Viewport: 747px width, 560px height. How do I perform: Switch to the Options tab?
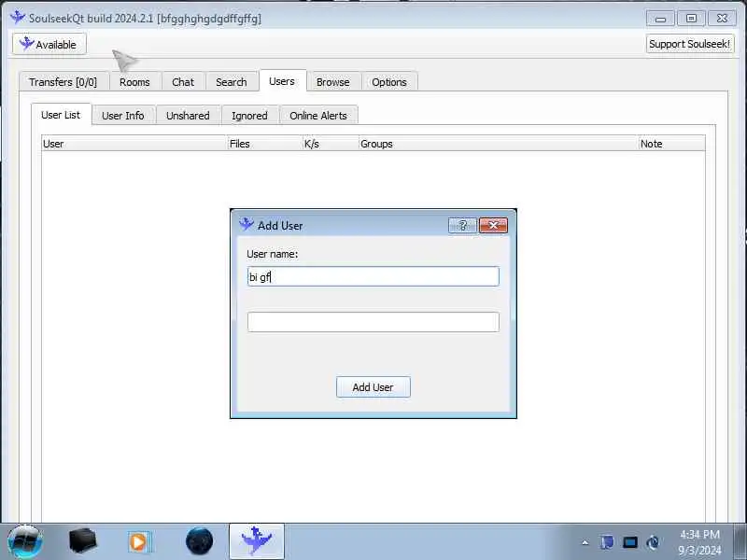coord(389,82)
